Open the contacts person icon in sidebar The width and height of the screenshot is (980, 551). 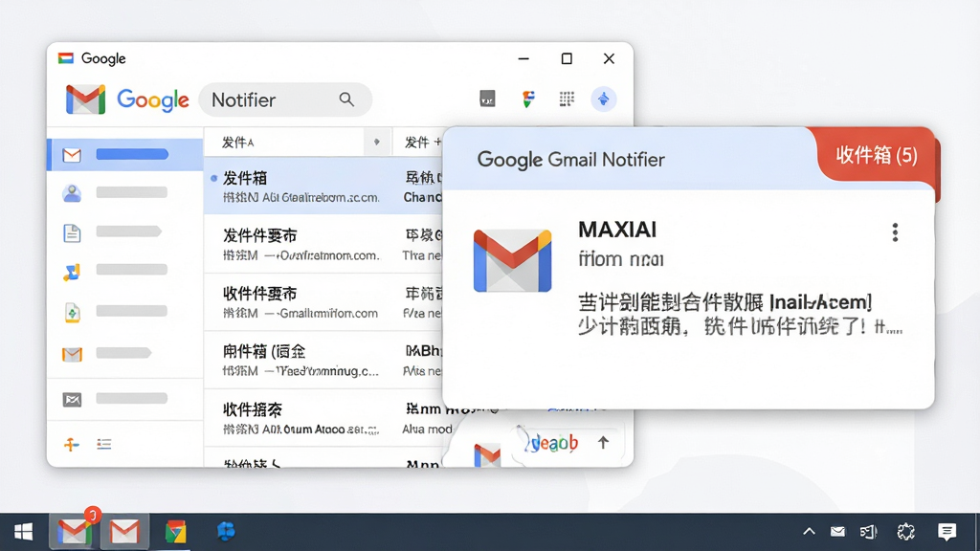point(72,193)
